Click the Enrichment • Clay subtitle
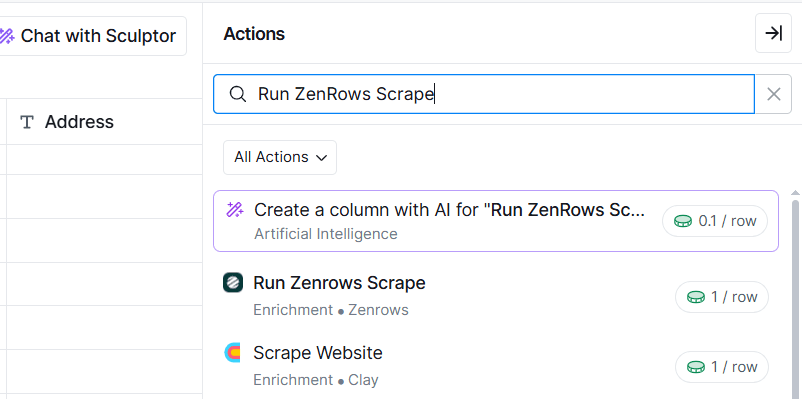The image size is (802, 399). click(x=316, y=380)
